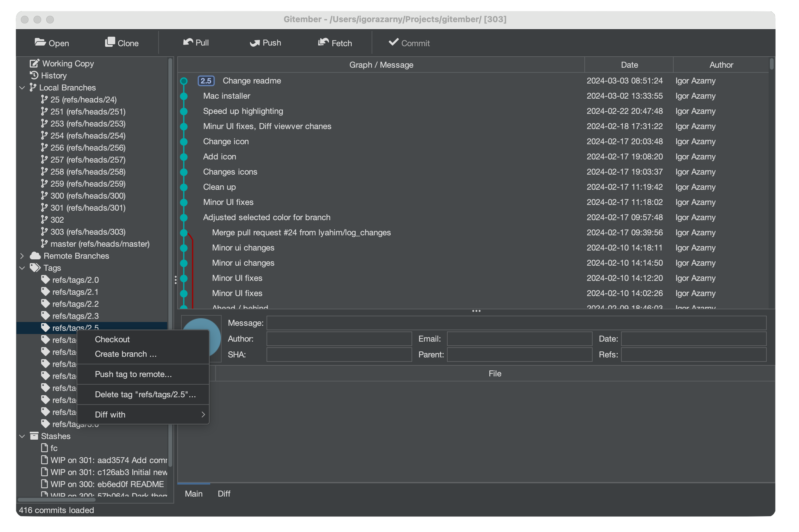Choose Checkout from the context menu
The width and height of the screenshot is (799, 532).
[112, 339]
